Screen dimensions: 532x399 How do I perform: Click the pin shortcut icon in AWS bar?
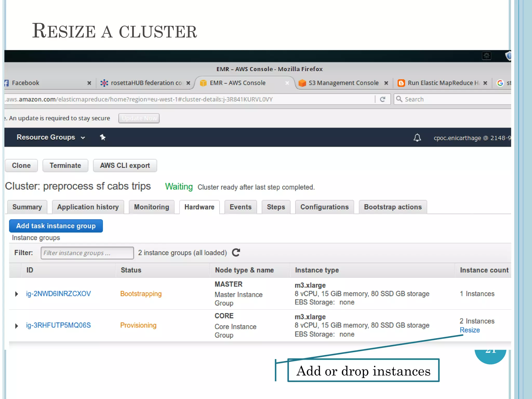pyautogui.click(x=103, y=137)
